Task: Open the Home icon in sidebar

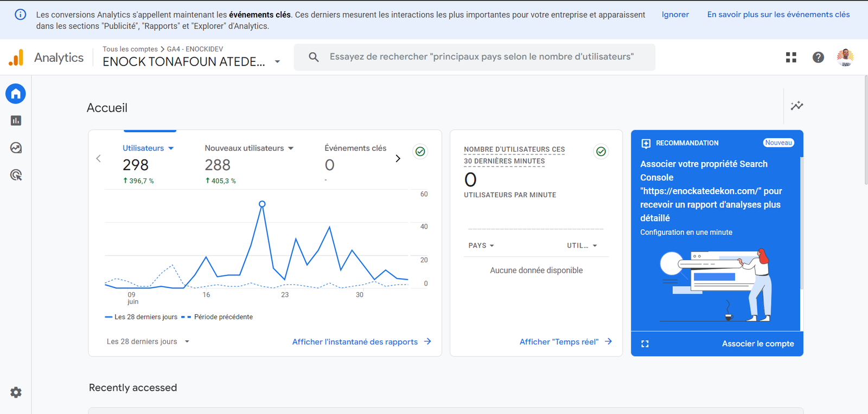Action: coord(16,94)
